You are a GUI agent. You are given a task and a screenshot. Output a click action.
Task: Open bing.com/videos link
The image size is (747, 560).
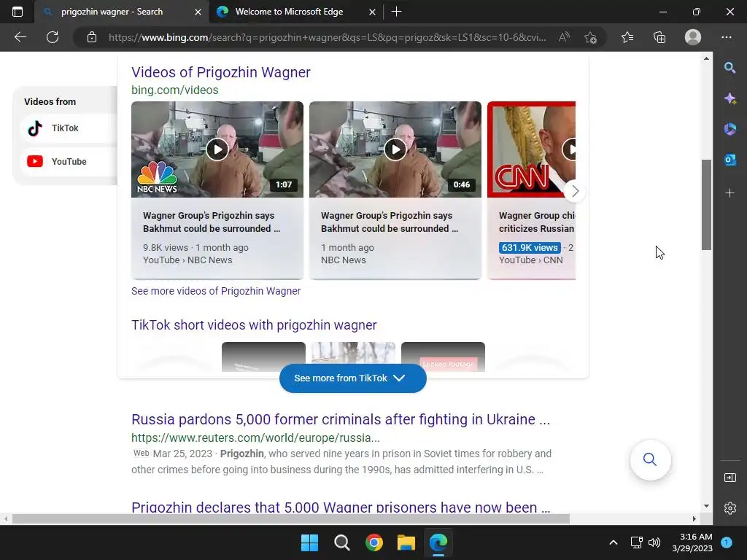pos(175,90)
